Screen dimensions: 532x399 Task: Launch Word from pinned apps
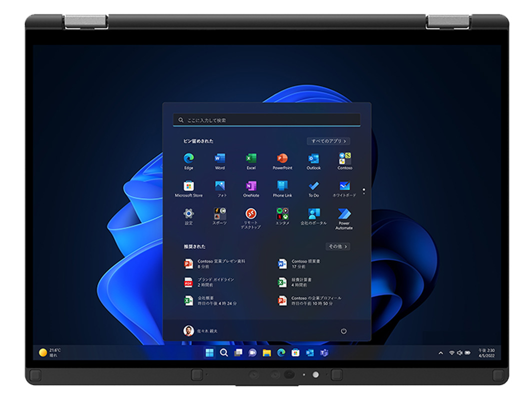[220, 161]
